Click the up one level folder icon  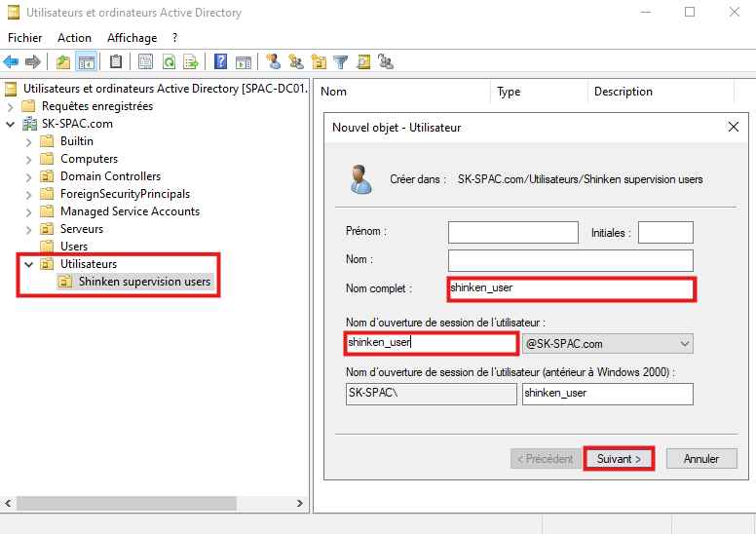tap(63, 62)
